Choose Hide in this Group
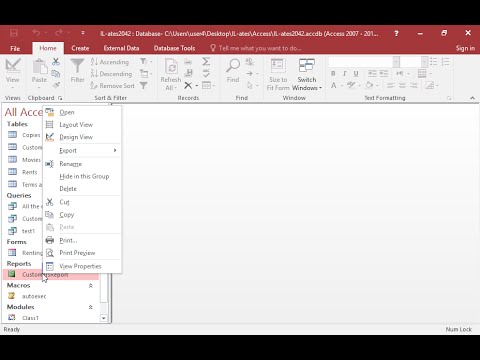This screenshot has height=360, width=480. (x=82, y=176)
